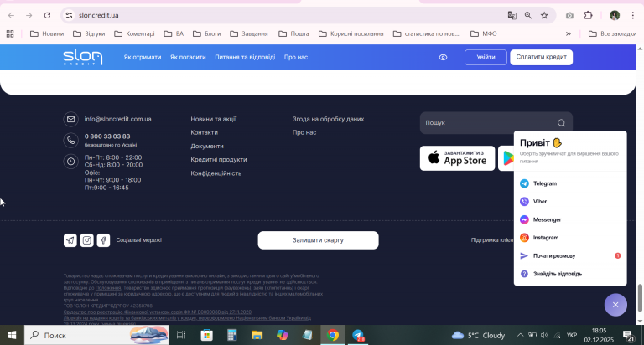Click the clock working hours icon
The image size is (644, 345).
70,162
